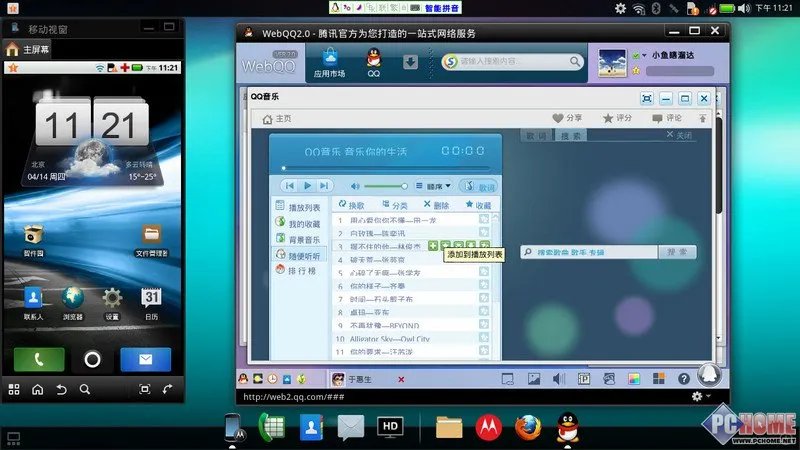800x450 pixels.
Task: Play the previous track
Action: [289, 186]
